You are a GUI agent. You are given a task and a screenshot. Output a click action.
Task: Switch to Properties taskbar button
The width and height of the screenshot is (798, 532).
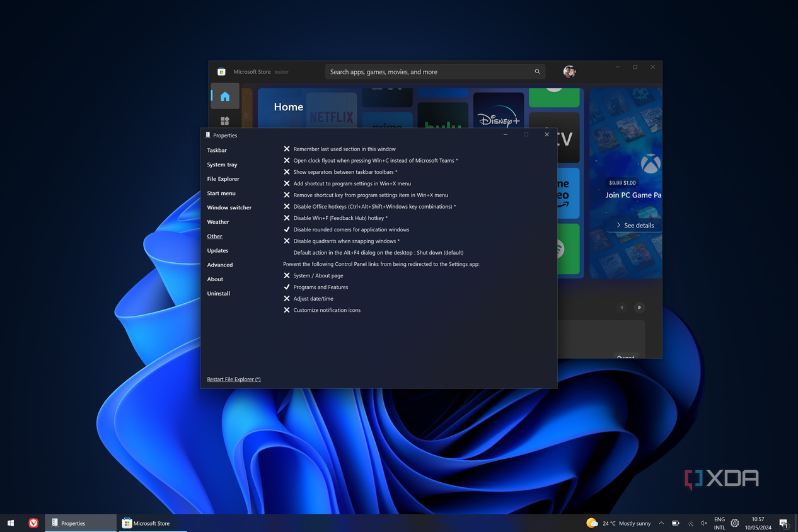(x=81, y=523)
